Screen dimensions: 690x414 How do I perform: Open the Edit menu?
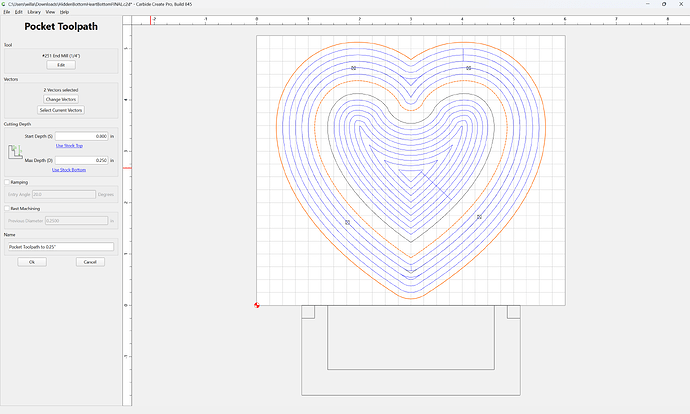click(18, 12)
